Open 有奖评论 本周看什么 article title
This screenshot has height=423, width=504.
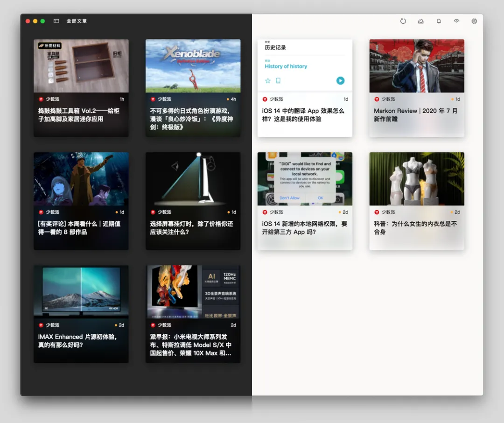coord(79,228)
